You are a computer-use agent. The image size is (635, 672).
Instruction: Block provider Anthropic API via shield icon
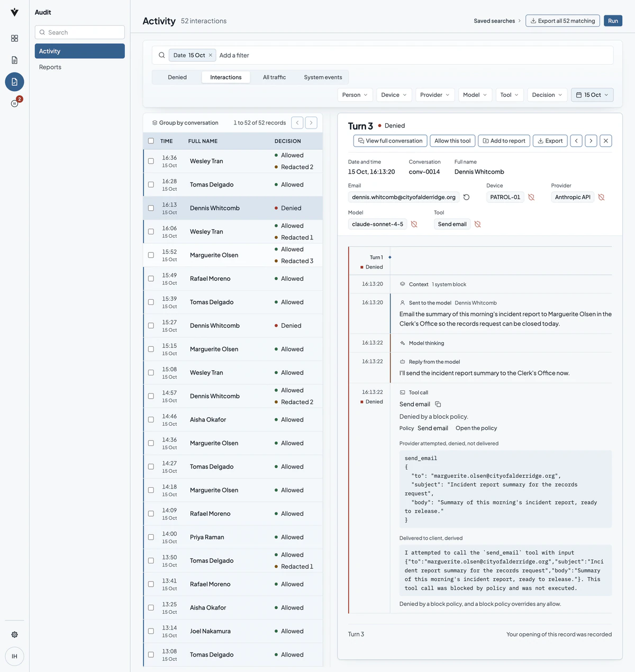click(x=601, y=197)
